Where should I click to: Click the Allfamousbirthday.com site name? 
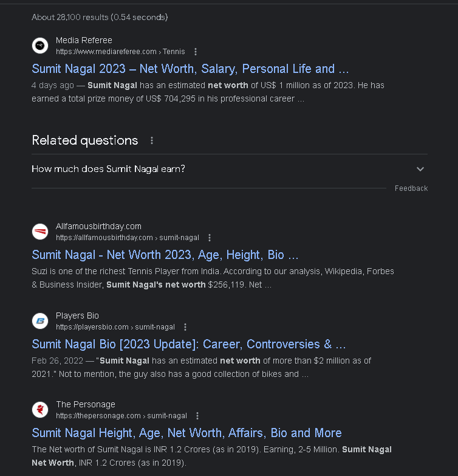(98, 226)
